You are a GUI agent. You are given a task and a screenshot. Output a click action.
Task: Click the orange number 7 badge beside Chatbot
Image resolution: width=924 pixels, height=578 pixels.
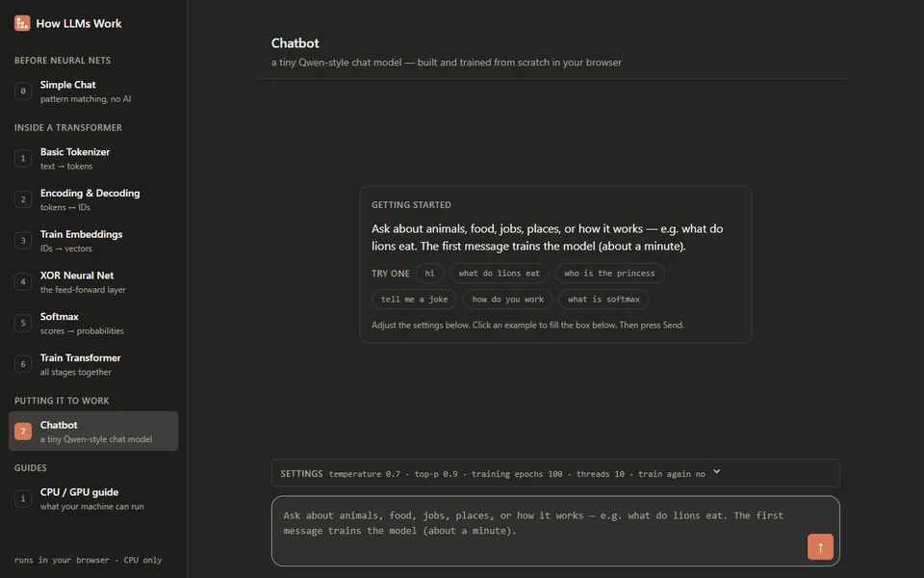23,432
